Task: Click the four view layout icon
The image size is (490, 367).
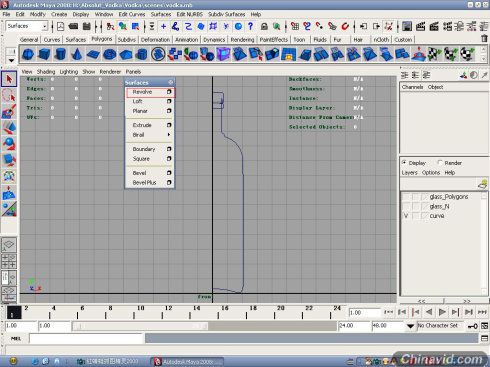Action: coord(9,261)
